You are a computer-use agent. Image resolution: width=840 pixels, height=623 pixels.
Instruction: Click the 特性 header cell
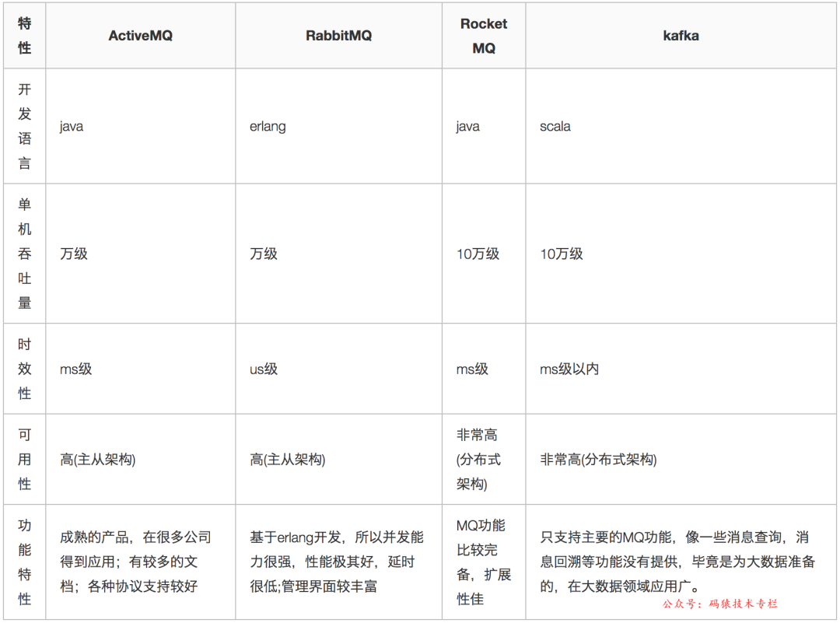tap(25, 36)
